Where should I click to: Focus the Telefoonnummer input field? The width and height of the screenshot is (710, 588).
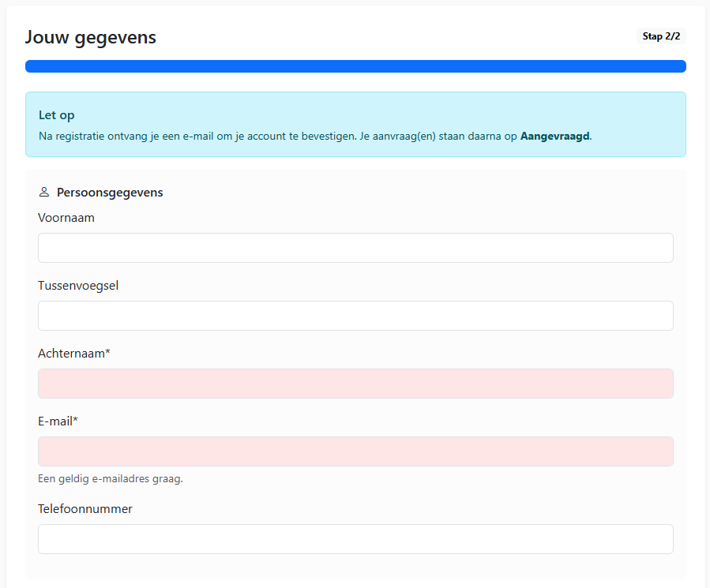[x=355, y=539]
